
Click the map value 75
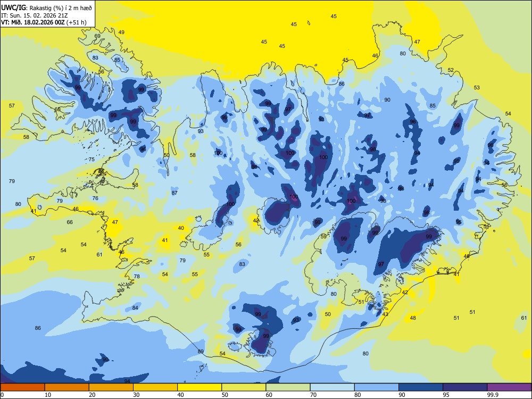pos(92,160)
